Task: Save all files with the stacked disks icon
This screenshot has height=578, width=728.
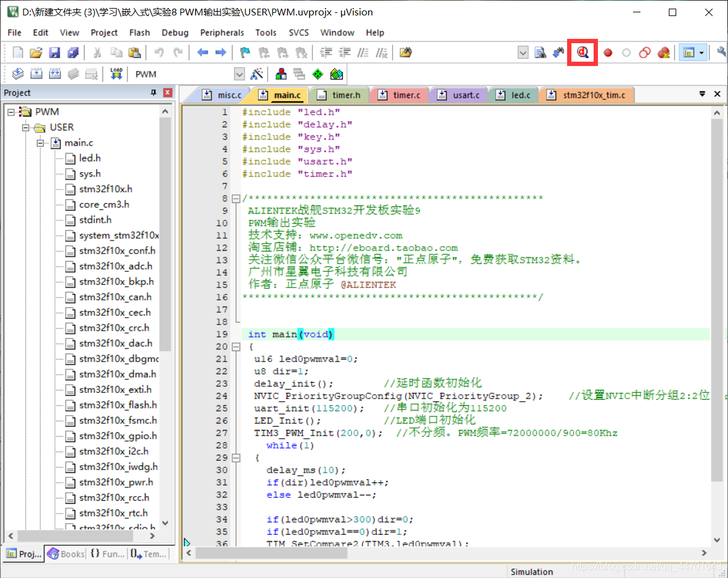Action: point(73,52)
